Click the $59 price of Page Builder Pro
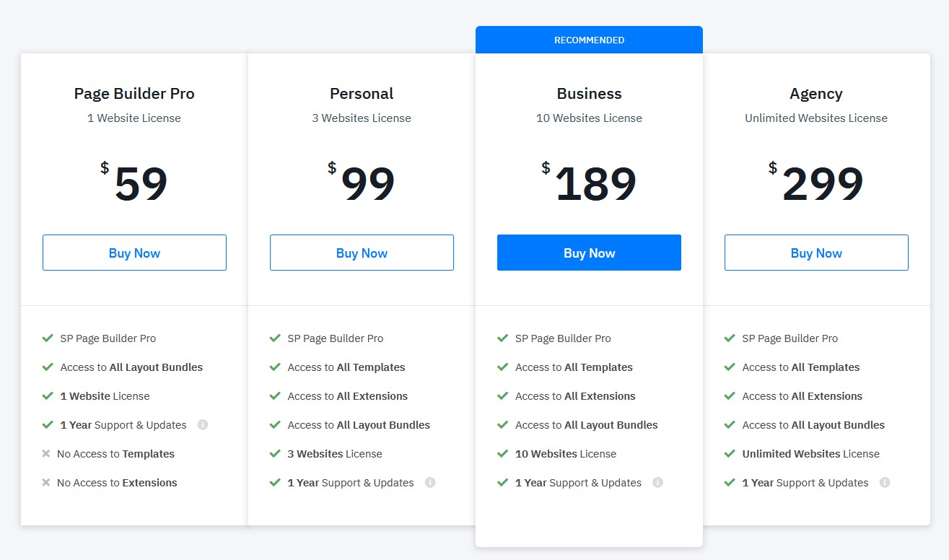This screenshot has height=560, width=949. pos(134,183)
